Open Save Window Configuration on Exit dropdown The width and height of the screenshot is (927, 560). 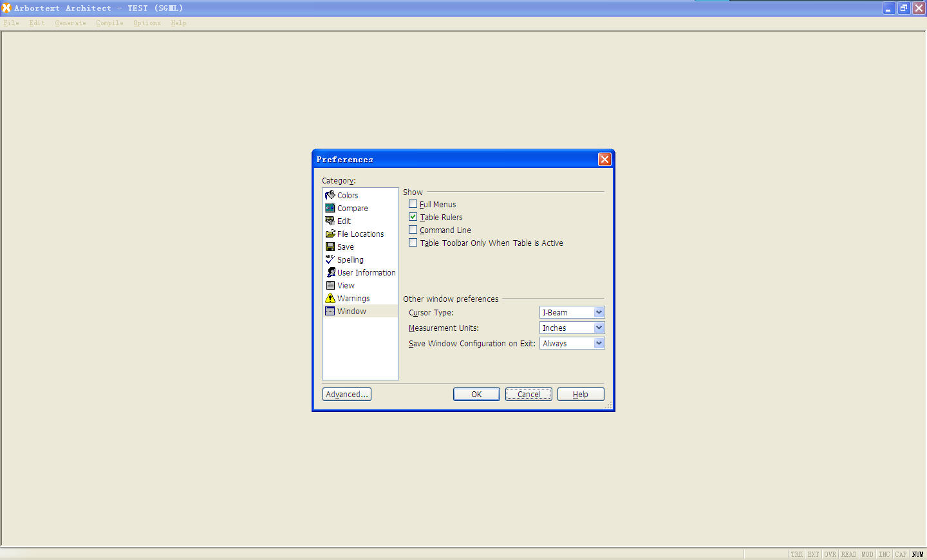pos(599,343)
